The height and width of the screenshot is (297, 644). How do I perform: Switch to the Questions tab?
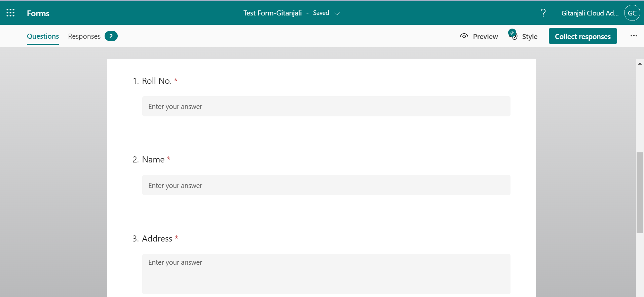pyautogui.click(x=43, y=36)
